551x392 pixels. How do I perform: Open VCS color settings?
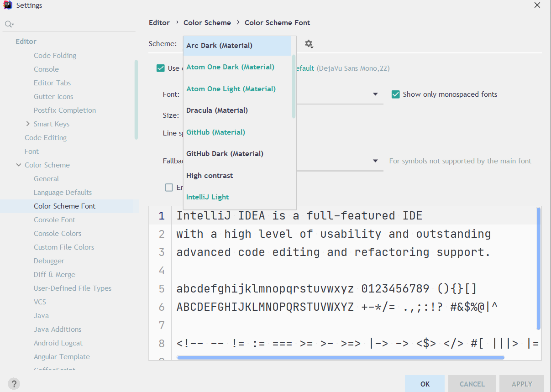[40, 302]
